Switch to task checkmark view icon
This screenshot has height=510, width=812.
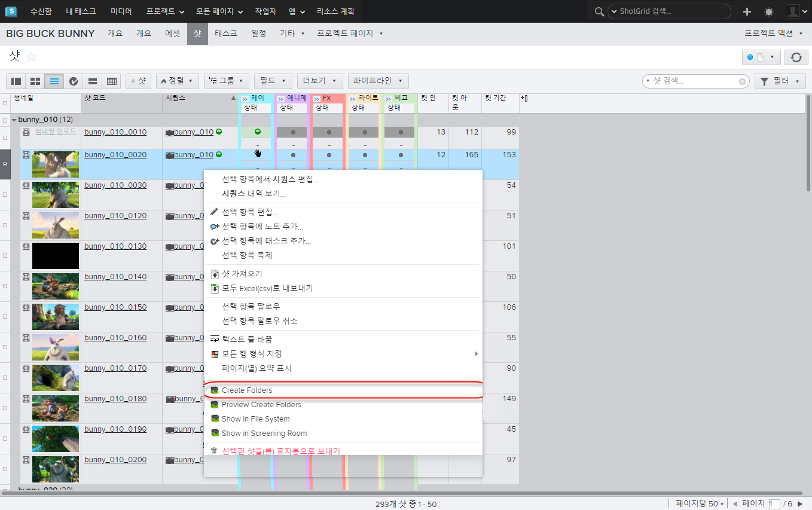tap(74, 81)
